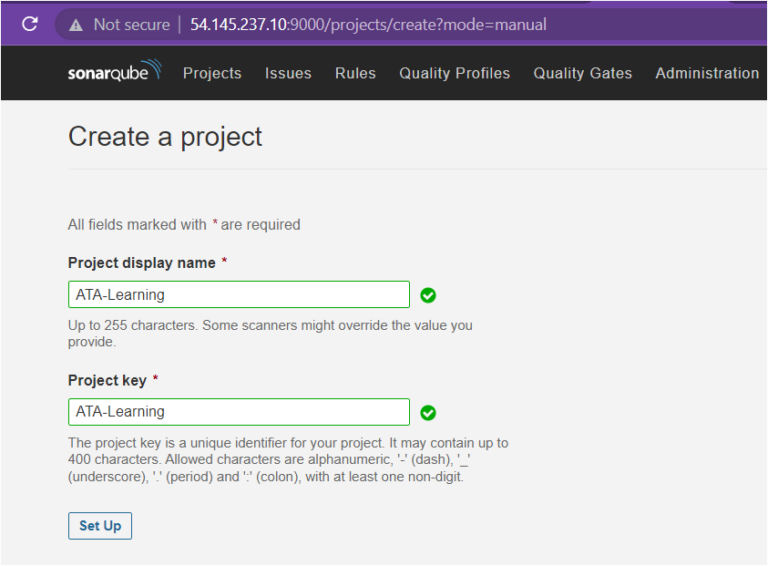This screenshot has width=768, height=566.
Task: Focus the Project key input field
Action: [x=238, y=412]
